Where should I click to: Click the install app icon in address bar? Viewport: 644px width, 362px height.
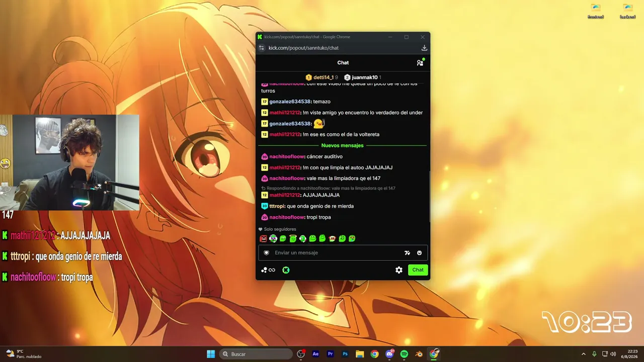point(424,48)
